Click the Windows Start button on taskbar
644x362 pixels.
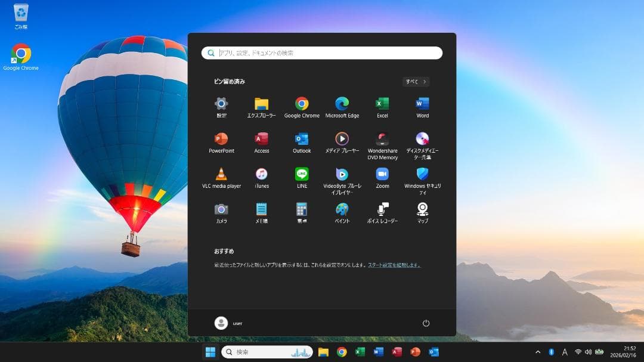pyautogui.click(x=210, y=352)
